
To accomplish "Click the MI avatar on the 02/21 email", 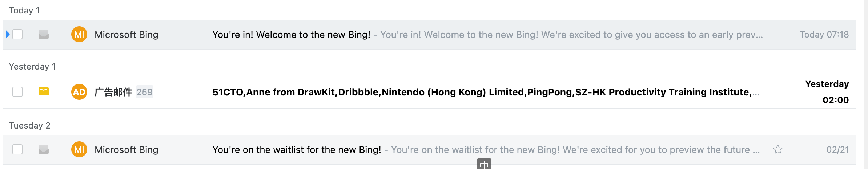I will click(x=79, y=149).
